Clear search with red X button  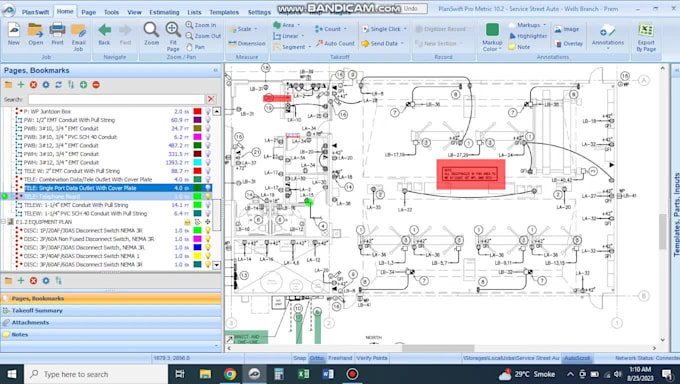[x=211, y=99]
